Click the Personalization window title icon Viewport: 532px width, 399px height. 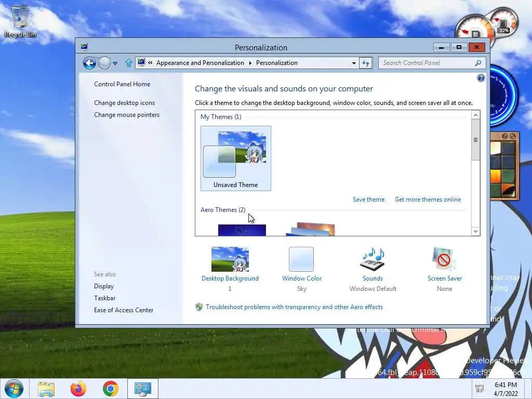[x=85, y=46]
